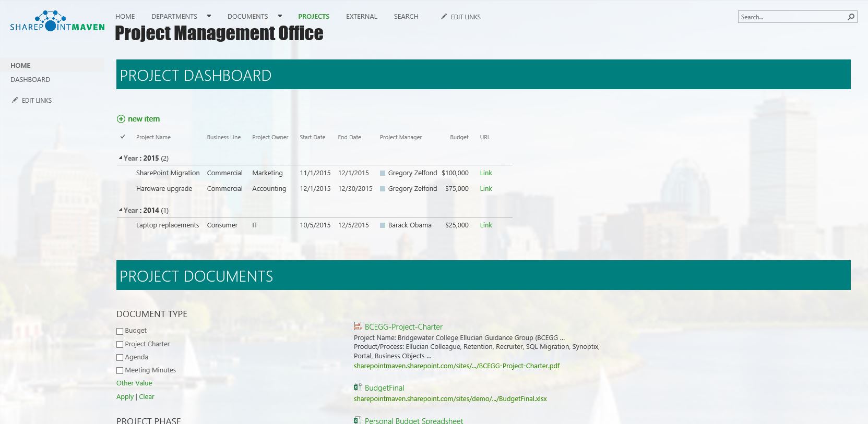Screen dimensions: 868x424
Task: Click presence indicator beside Barack Obama
Action: point(383,225)
